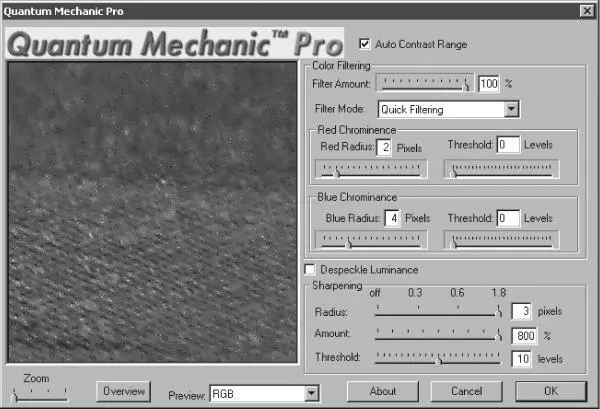600x409 pixels.
Task: Toggle the Despeckle Luminance checkbox
Action: (x=310, y=269)
